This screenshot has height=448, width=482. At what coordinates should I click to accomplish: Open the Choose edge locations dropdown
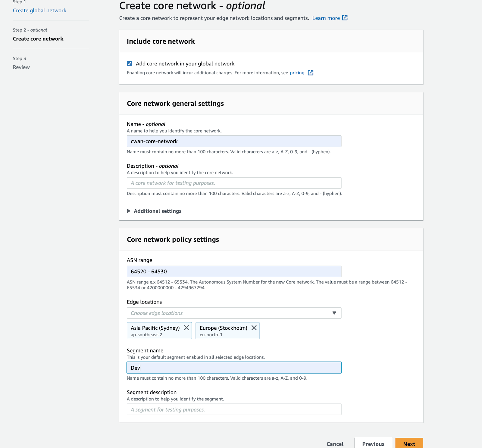pyautogui.click(x=229, y=313)
